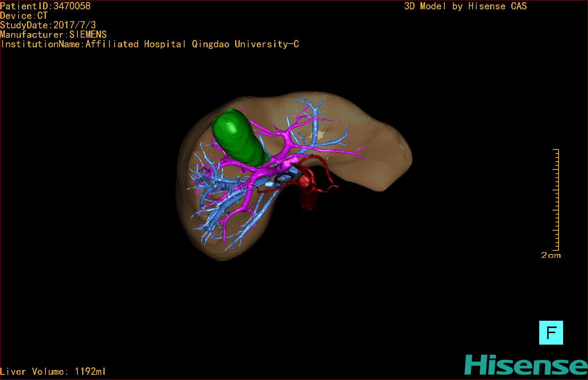Click the yellow scale ruler bar

556,200
